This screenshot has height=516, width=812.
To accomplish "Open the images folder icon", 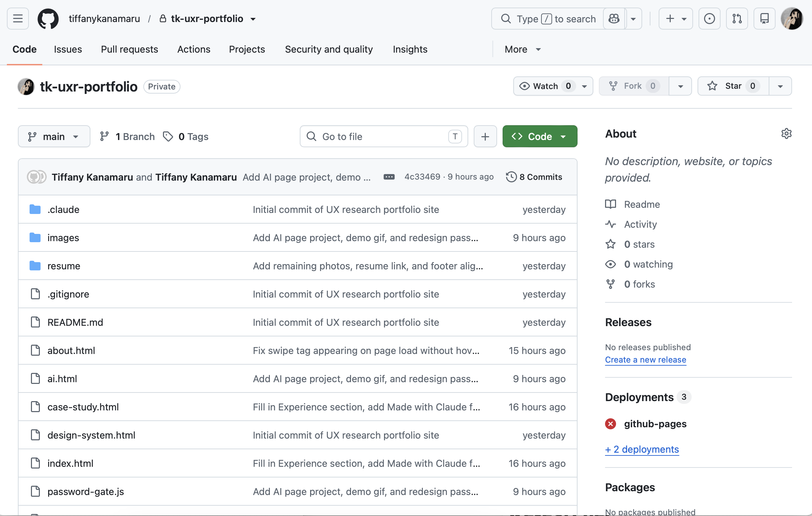I will coord(35,237).
